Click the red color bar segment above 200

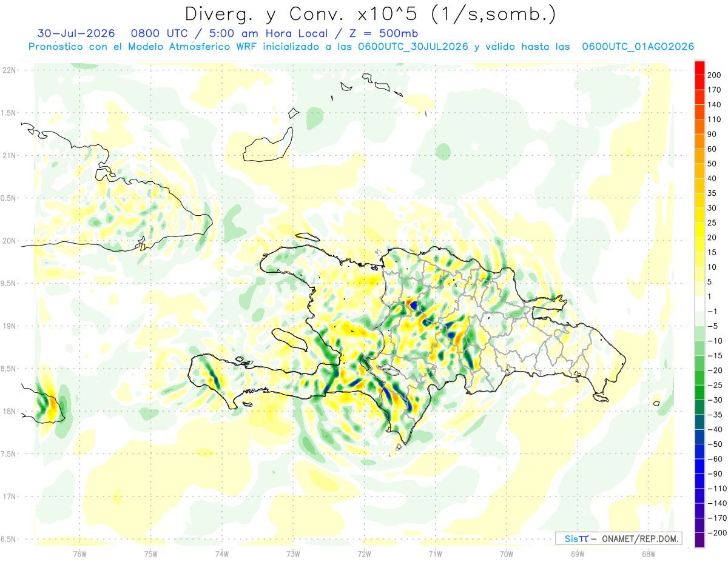(x=699, y=68)
